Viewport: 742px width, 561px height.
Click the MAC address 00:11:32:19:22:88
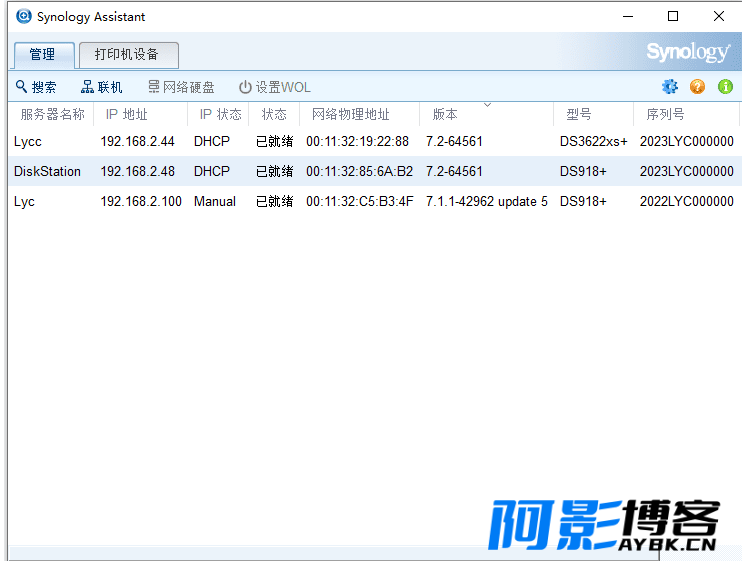pyautogui.click(x=357, y=141)
